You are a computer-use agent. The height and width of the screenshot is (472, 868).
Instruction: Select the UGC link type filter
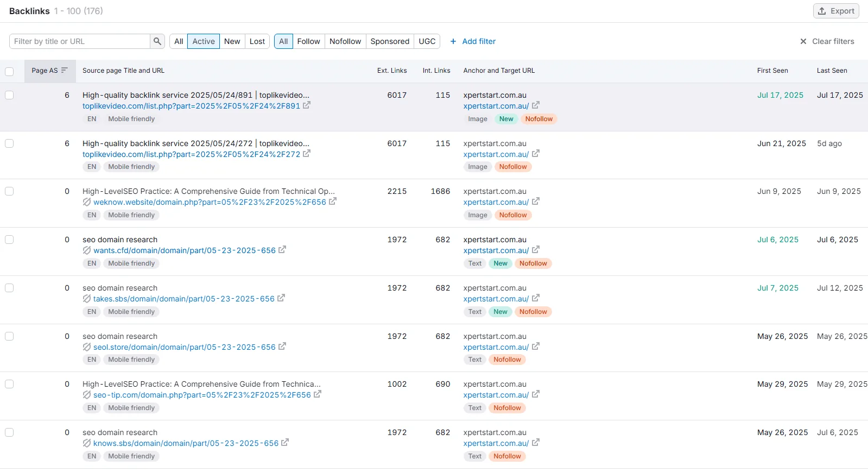point(427,41)
